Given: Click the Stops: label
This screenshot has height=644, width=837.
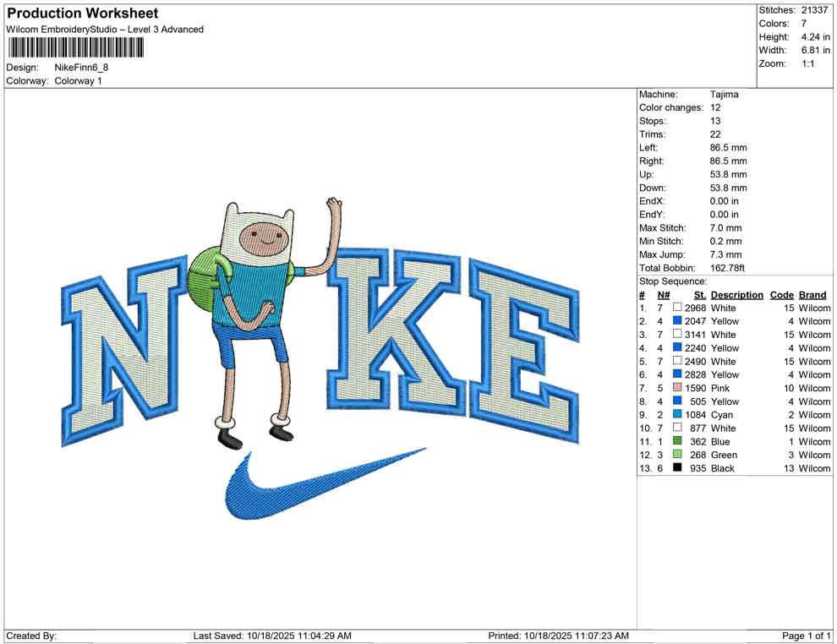Looking at the screenshot, I should tap(653, 121).
